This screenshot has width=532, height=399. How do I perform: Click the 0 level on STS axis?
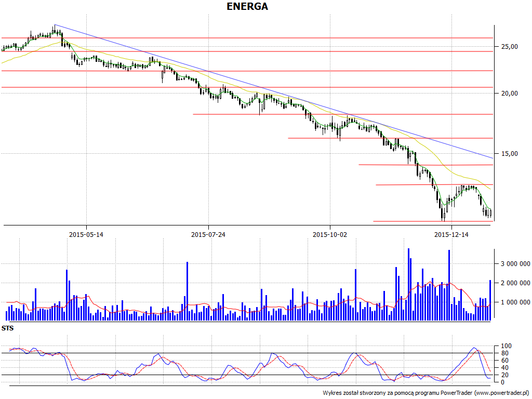pos(503,382)
